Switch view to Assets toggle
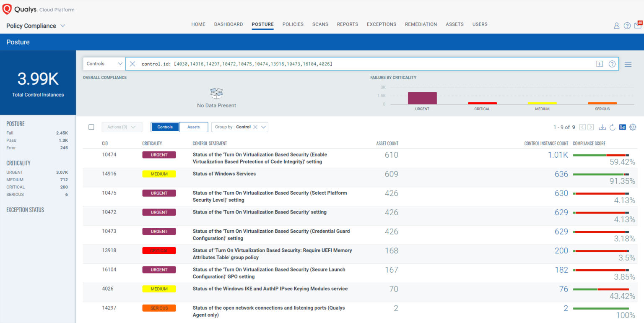Viewport: 644px width, 323px height. (x=193, y=127)
